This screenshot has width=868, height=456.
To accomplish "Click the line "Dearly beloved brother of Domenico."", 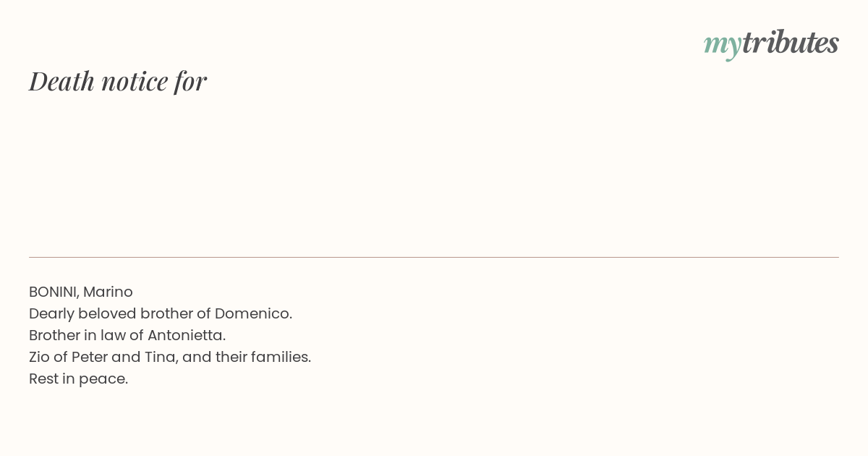I will pos(161,313).
